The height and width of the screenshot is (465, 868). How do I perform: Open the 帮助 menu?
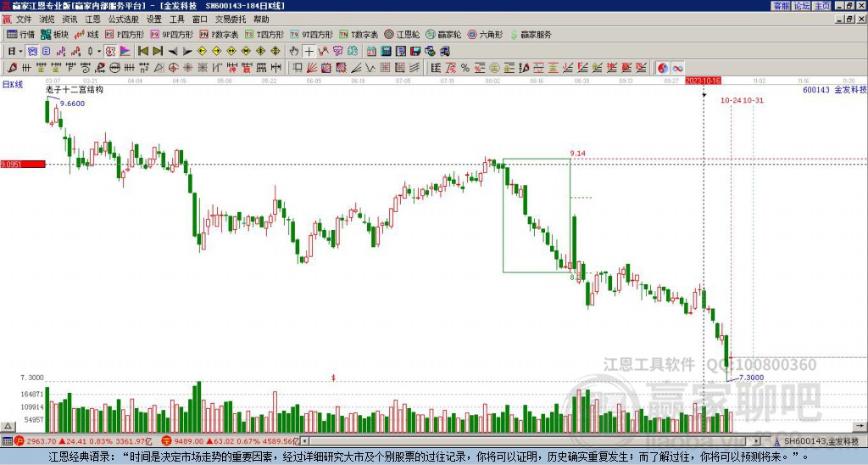261,20
